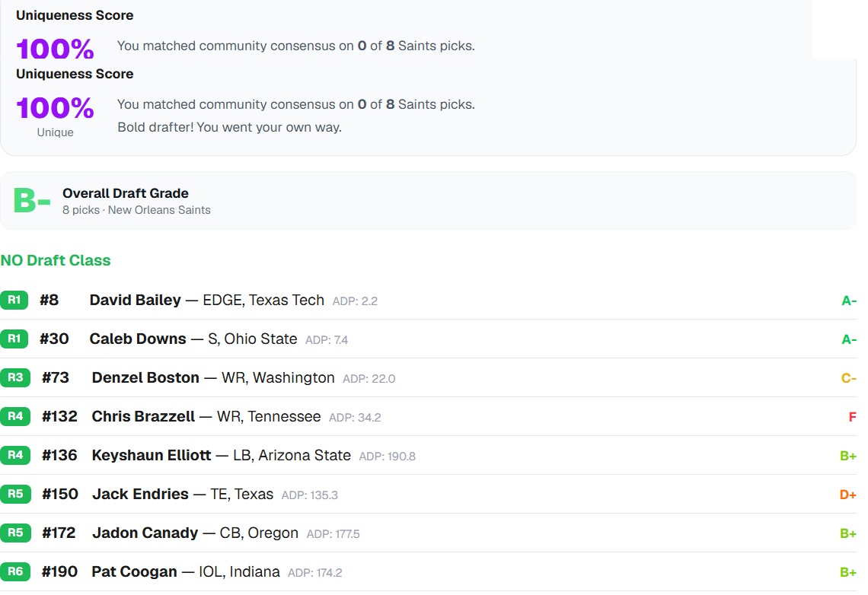Screen dimensions: 868x595
Task: Click the B+ grade for Pat Coogan
Action: click(x=848, y=571)
